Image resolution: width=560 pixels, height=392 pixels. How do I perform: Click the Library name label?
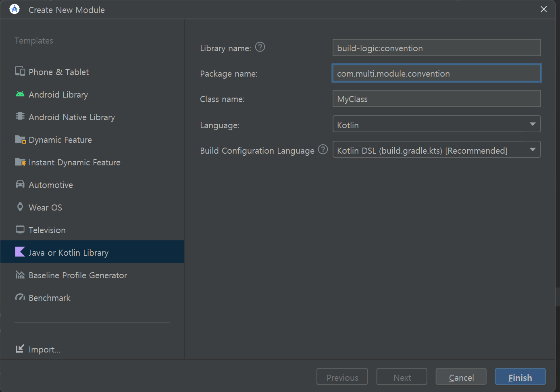tap(225, 48)
